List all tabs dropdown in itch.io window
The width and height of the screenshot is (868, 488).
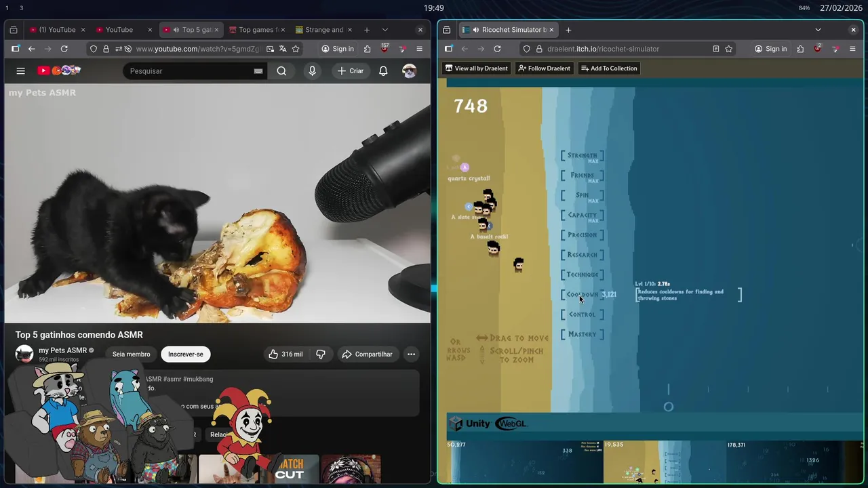point(818,30)
